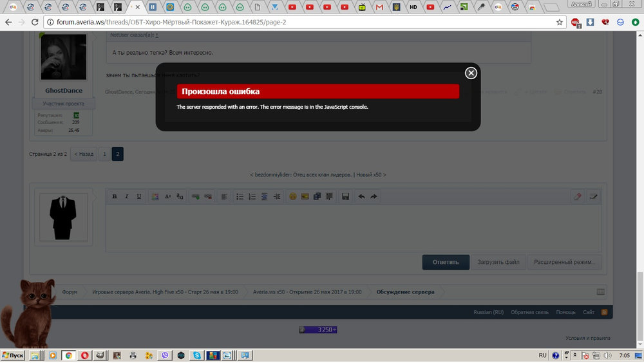The width and height of the screenshot is (644, 363).
Task: Click the undo arrow in the editor
Action: point(361,196)
